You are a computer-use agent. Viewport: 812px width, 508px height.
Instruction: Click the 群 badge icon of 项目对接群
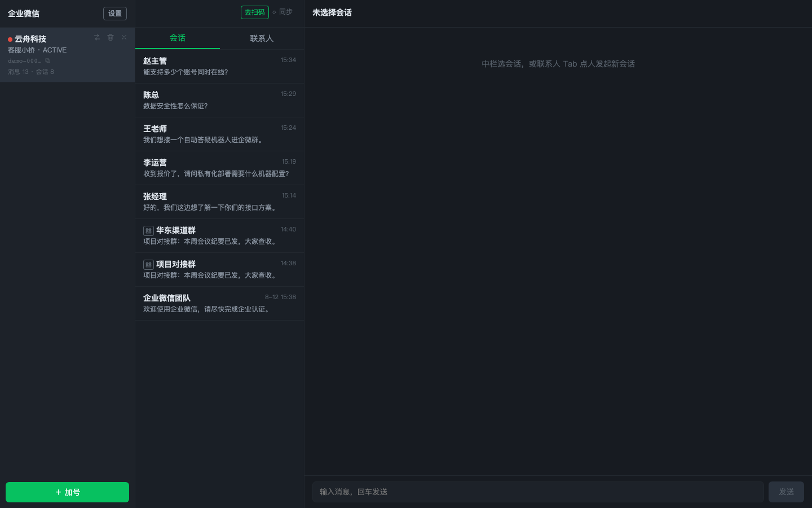pyautogui.click(x=148, y=264)
